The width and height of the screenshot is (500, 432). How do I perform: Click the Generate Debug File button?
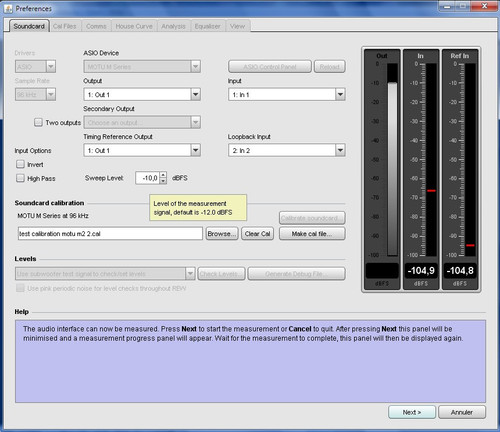296,274
